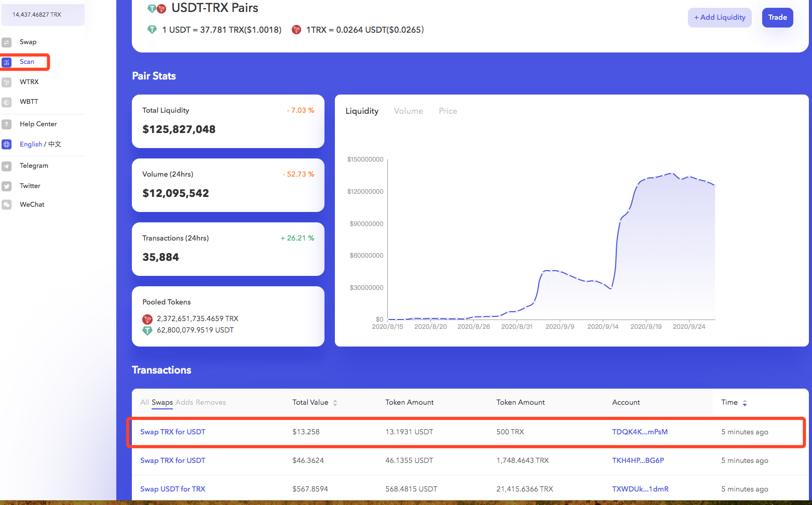Viewport: 812px width, 505px height.
Task: Click the 14,437.46827 TRX wallet balance
Action: 43,15
